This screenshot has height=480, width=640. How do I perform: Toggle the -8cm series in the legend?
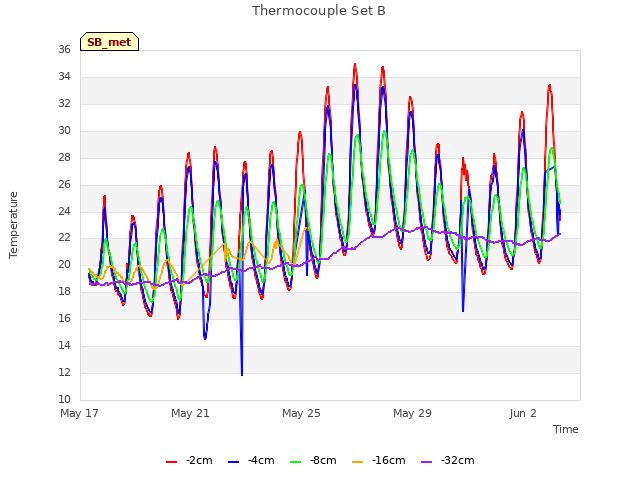coord(313,461)
